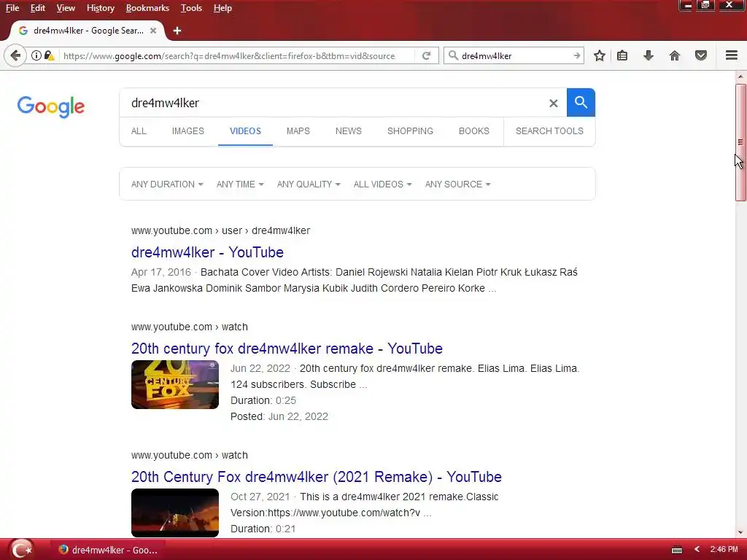Viewport: 747px width, 560px height.
Task: Click the 'Posted: Jun 22, 2022' text
Action: 279,416
